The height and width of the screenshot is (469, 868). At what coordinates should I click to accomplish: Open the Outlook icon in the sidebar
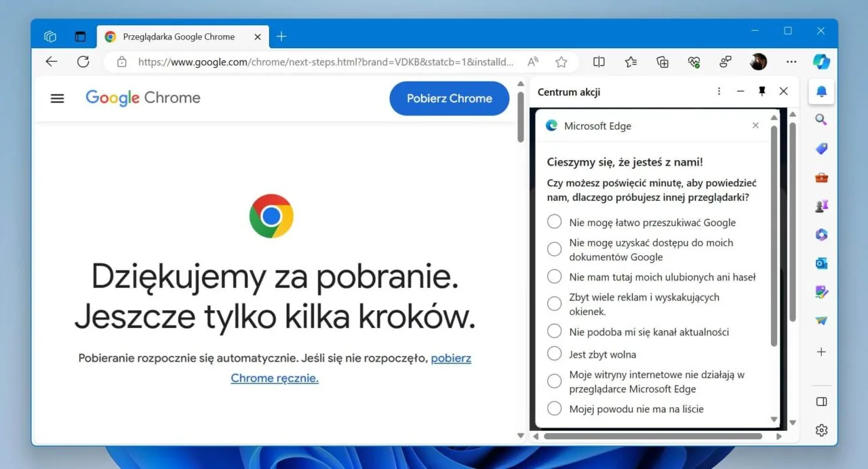(x=821, y=263)
